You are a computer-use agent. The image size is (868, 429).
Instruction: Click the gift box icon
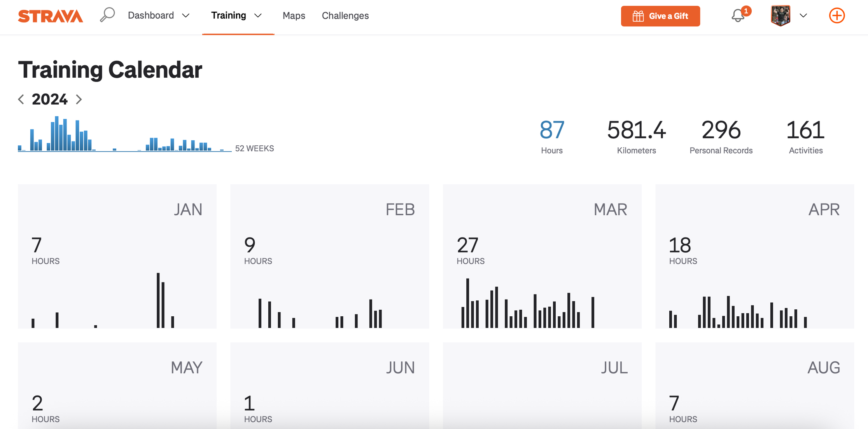coord(638,16)
